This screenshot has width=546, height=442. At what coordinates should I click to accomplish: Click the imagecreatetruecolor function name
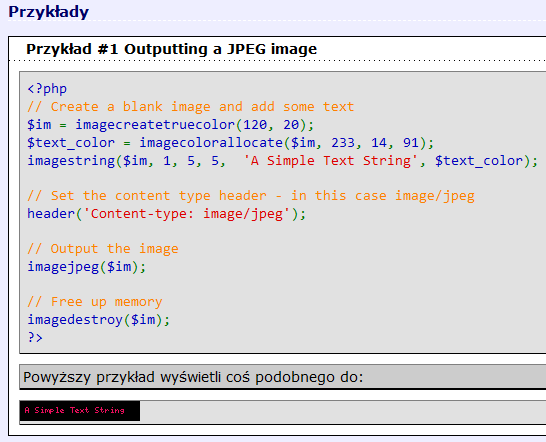coord(155,125)
